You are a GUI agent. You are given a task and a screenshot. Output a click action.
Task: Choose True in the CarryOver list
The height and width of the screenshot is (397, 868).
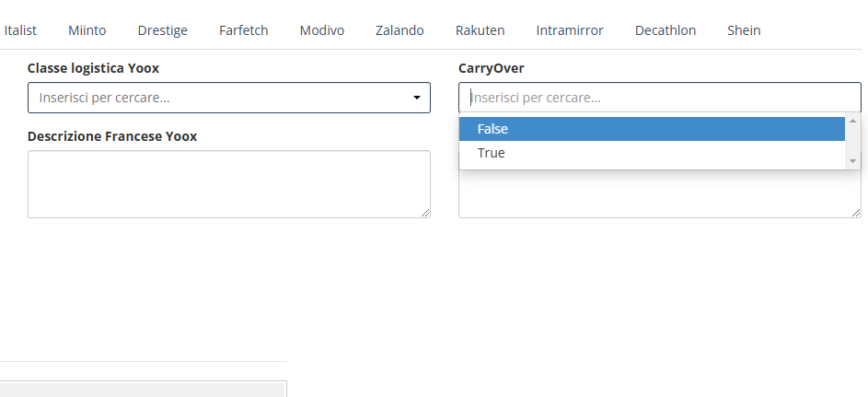652,154
